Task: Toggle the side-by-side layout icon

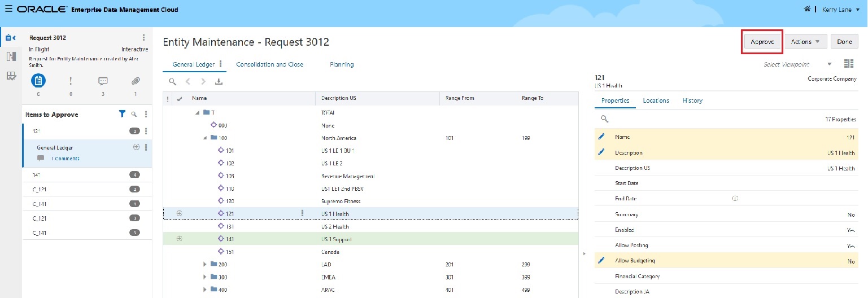Action: coord(848,64)
